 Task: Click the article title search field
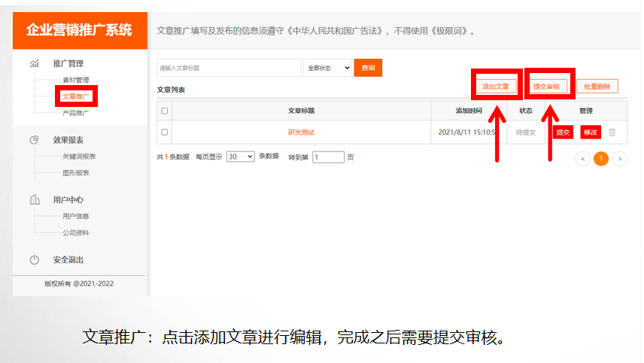tap(228, 68)
